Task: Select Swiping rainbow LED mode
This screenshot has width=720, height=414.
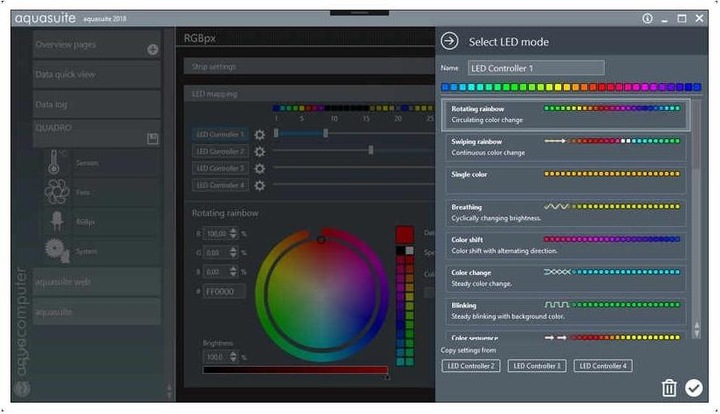Action: coord(566,147)
